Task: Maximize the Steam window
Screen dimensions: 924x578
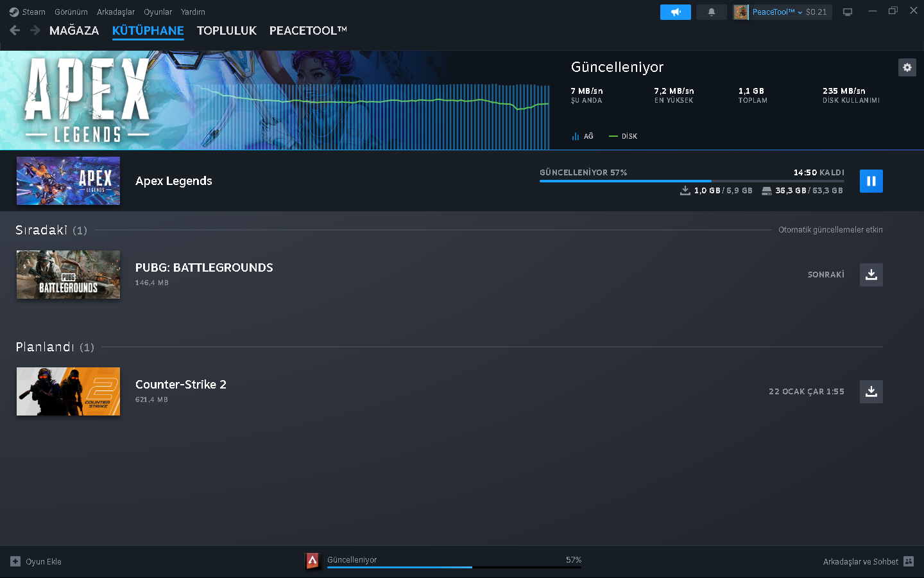Action: point(893,11)
